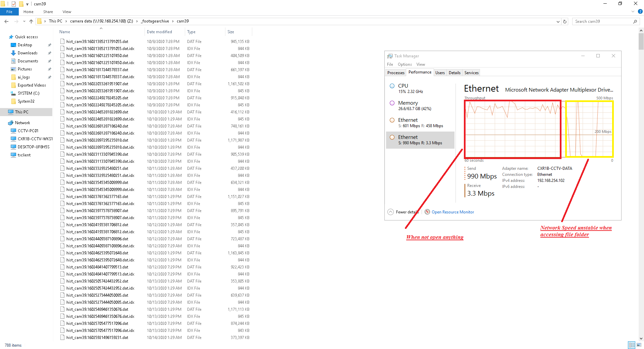Image resolution: width=644 pixels, height=349 pixels.
Task: Go up one folder level with the Up arrow
Action: (31, 21)
